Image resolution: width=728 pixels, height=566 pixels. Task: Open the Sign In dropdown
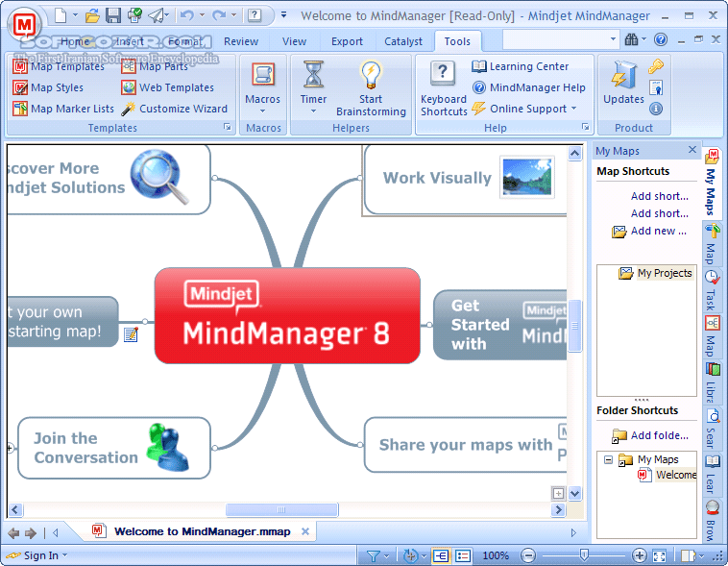coord(65,555)
